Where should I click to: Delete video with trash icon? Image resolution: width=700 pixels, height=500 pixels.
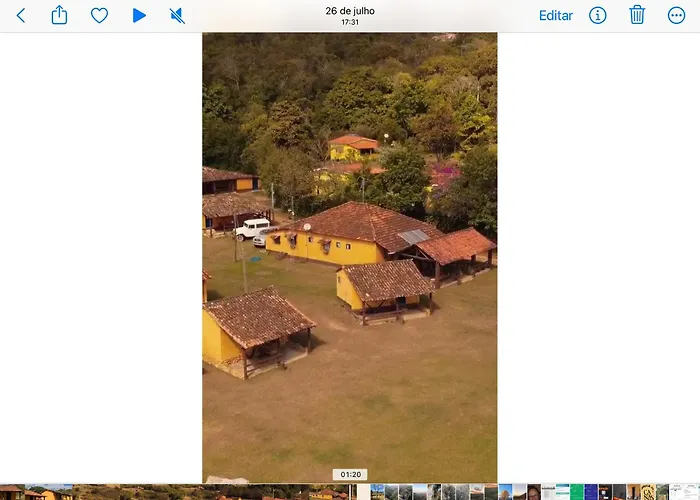[637, 15]
